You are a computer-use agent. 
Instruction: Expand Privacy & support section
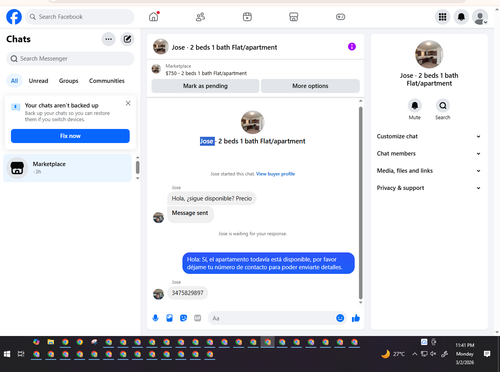click(x=429, y=188)
